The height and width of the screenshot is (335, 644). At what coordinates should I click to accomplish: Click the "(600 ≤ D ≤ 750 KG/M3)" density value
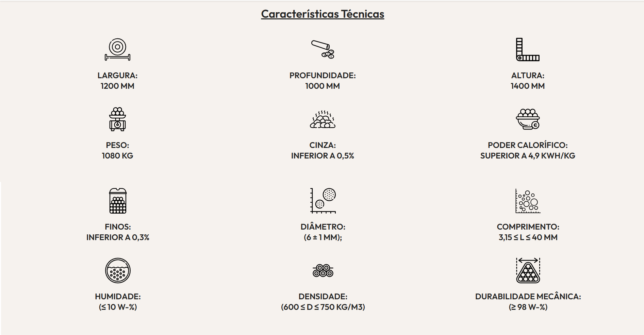pos(323,307)
